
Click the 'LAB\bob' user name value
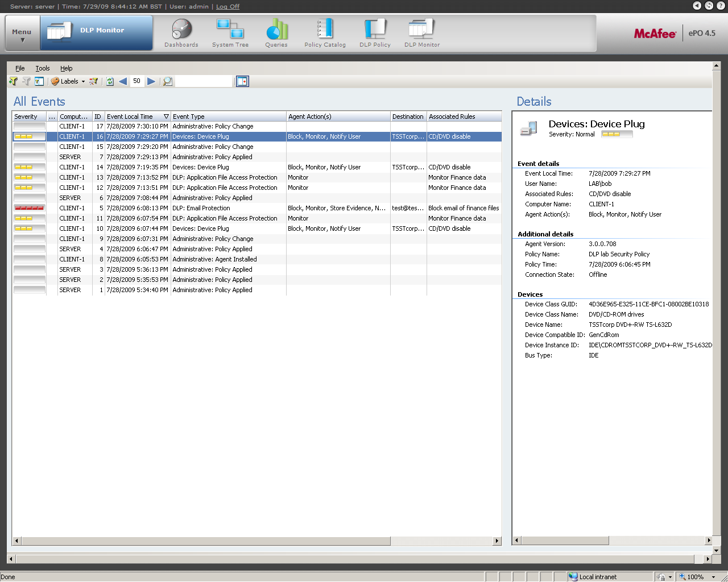tap(600, 184)
